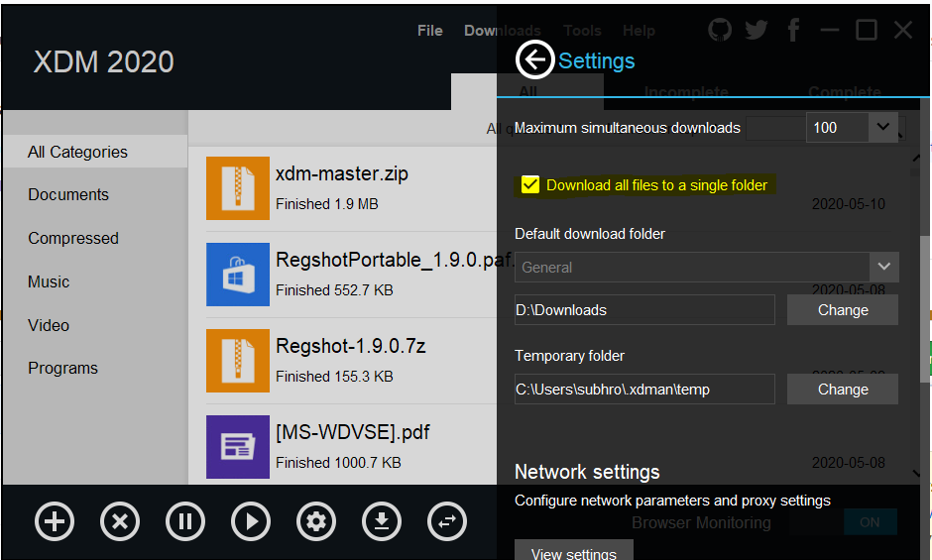
Task: Click the Finished 1.9 MB status text
Action: point(327,204)
